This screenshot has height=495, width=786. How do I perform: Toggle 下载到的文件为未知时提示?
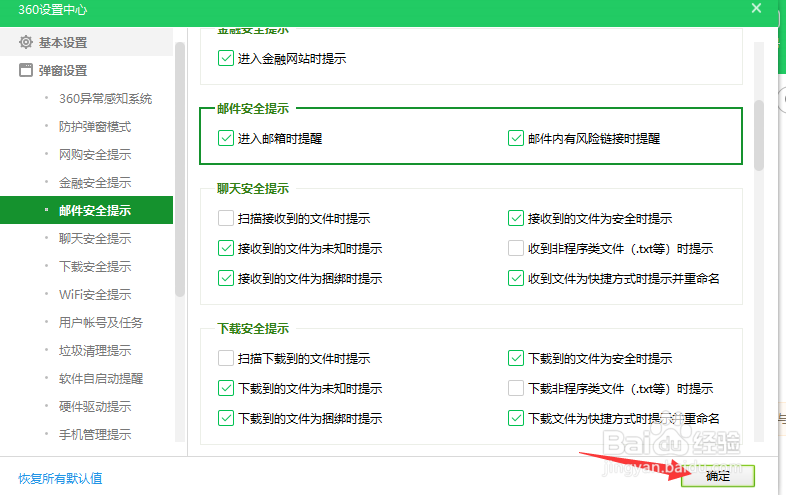click(226, 388)
